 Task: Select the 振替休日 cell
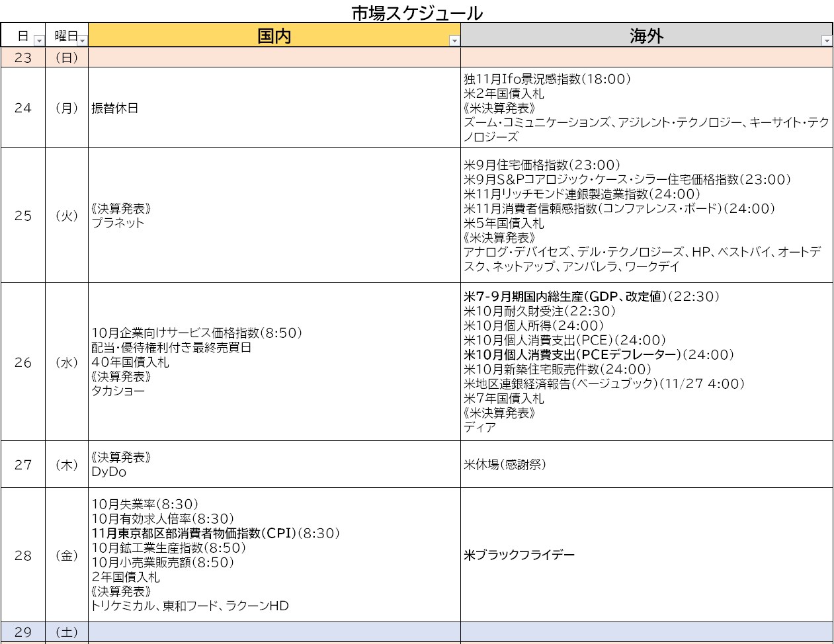(274, 108)
